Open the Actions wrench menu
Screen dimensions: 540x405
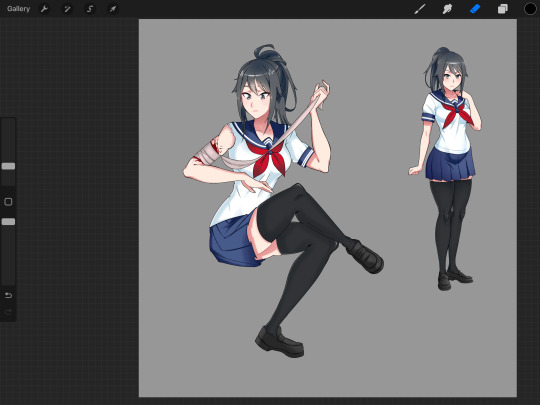44,9
